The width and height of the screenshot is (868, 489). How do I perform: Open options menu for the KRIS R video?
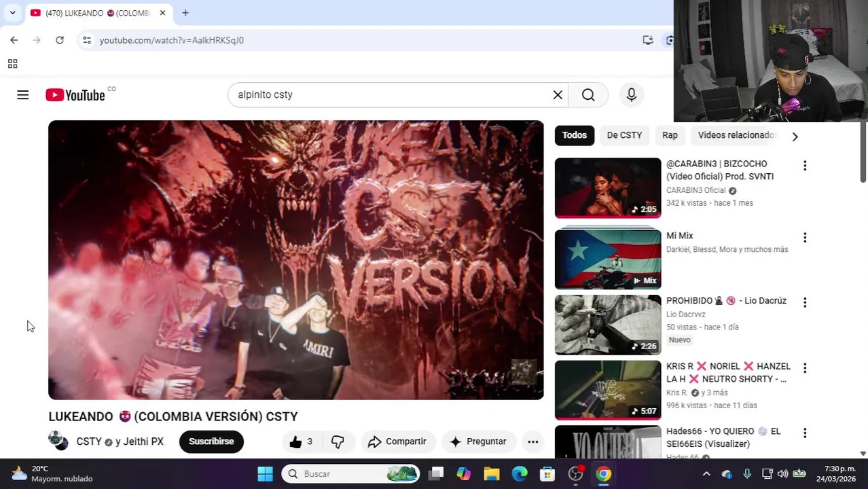(x=805, y=368)
